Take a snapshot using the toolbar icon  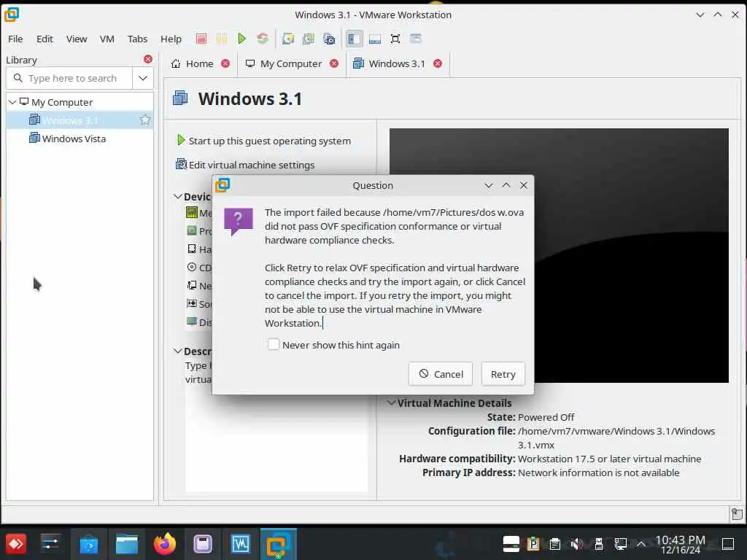tap(287, 39)
